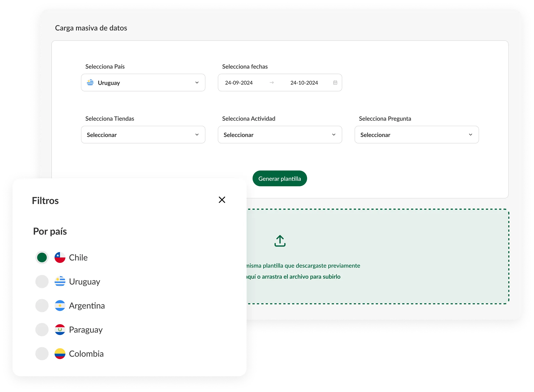Click the start date 24-09-2024 field
The height and width of the screenshot is (392, 534).
click(x=239, y=83)
